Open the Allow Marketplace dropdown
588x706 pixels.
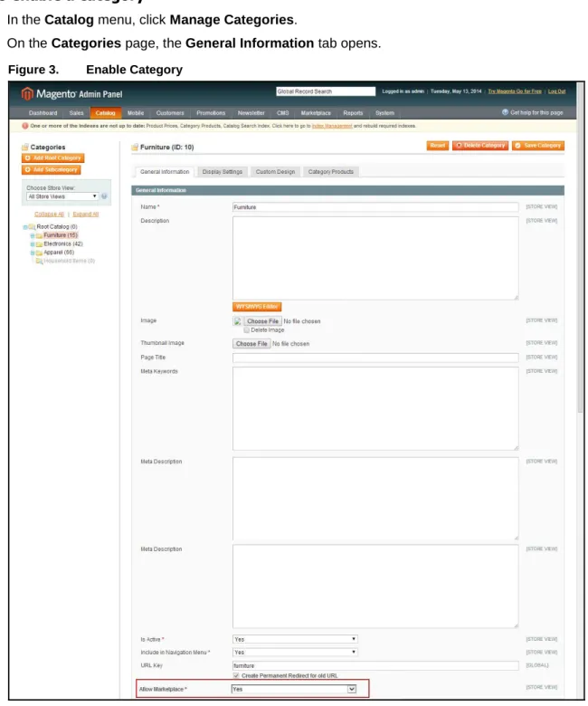294,690
